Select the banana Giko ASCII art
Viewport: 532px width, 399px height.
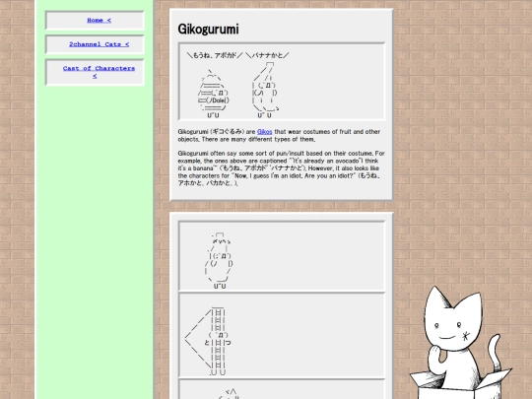click(x=265, y=90)
